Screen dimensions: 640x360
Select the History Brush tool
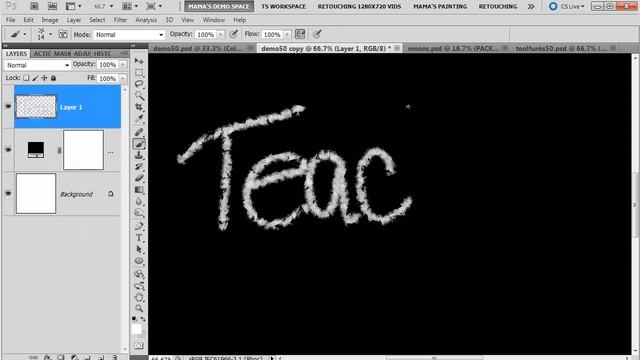click(139, 167)
